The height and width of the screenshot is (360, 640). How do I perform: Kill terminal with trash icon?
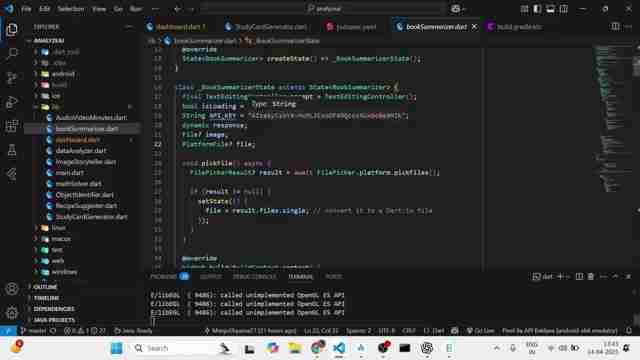591,276
